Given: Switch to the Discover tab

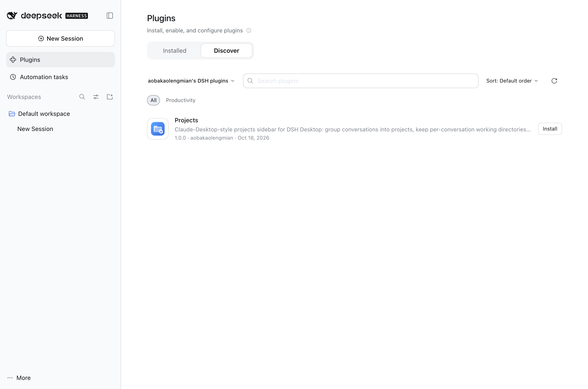Looking at the screenshot, I should pyautogui.click(x=227, y=51).
